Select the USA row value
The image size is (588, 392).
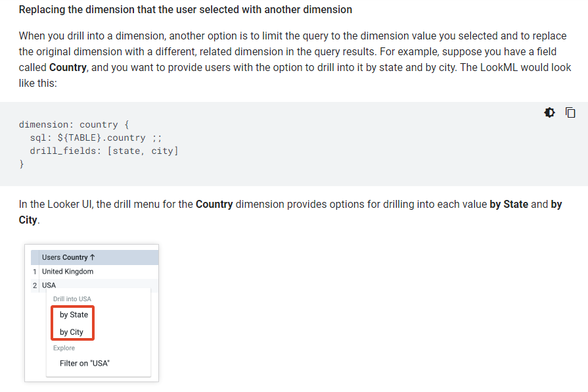click(x=49, y=285)
